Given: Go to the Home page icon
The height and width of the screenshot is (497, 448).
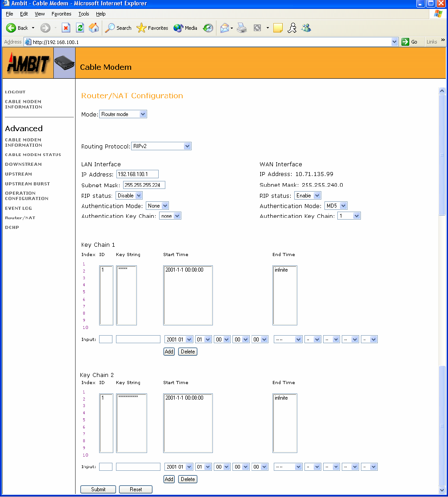Looking at the screenshot, I should click(94, 28).
